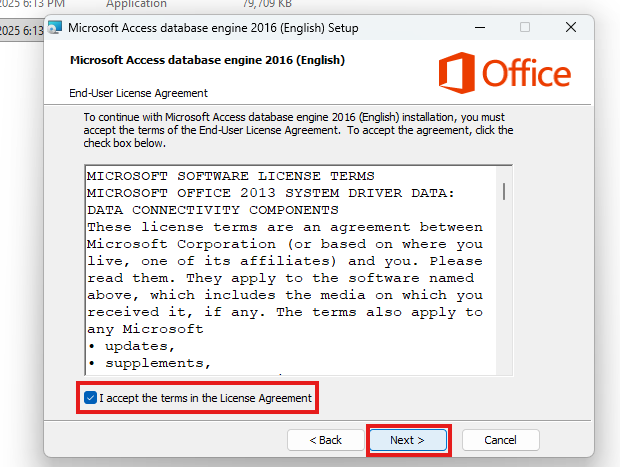This screenshot has width=620, height=467.
Task: Click the 'End-User License Agreement' subtitle
Action: click(x=138, y=93)
